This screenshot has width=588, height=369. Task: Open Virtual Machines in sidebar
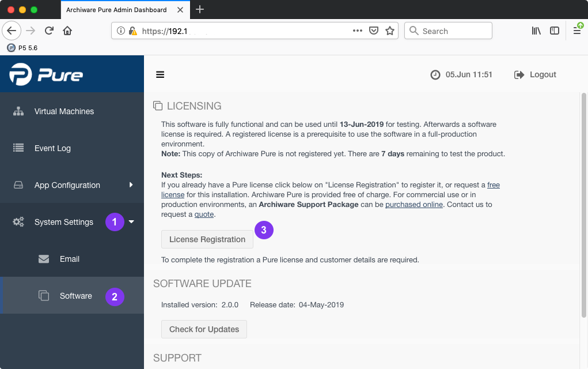point(64,111)
